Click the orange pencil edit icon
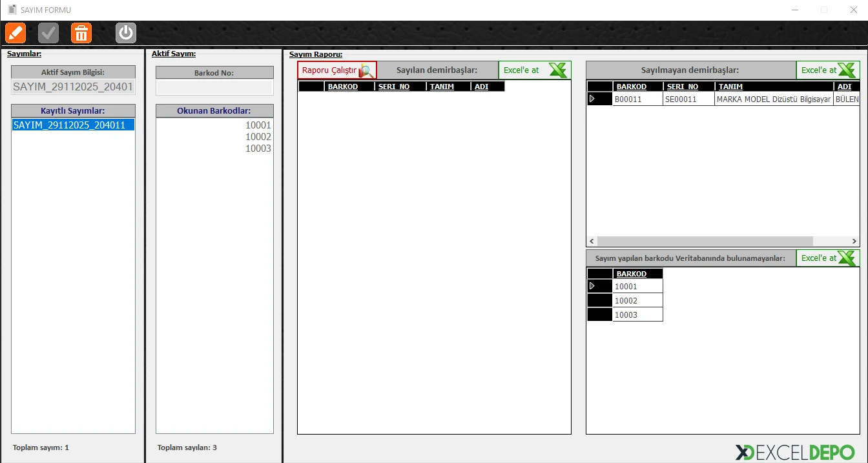 pos(15,33)
